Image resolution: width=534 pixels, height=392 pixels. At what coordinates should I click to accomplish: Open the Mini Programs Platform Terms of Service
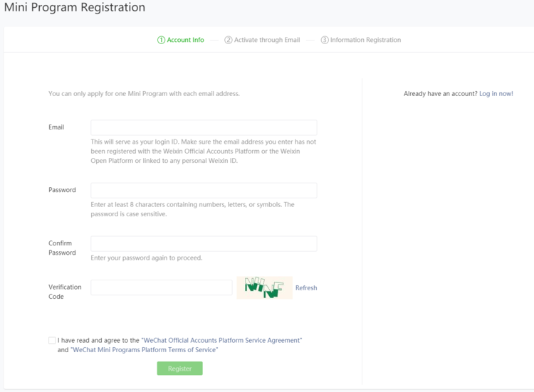click(145, 350)
